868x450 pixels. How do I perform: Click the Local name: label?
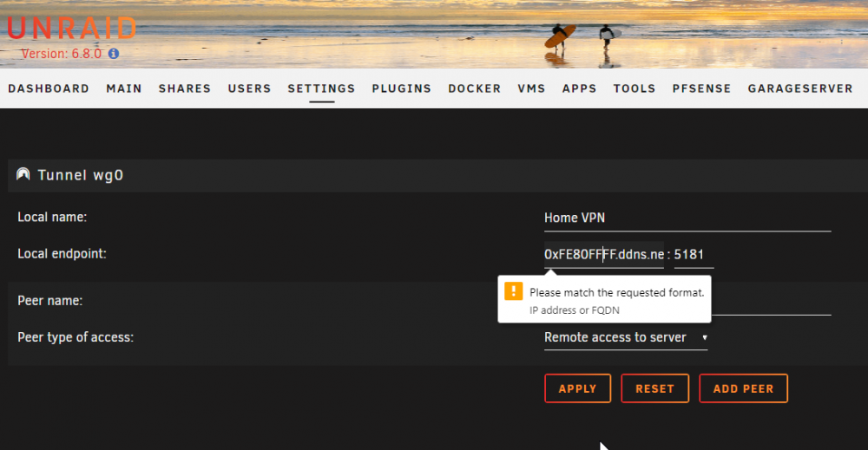pos(52,217)
